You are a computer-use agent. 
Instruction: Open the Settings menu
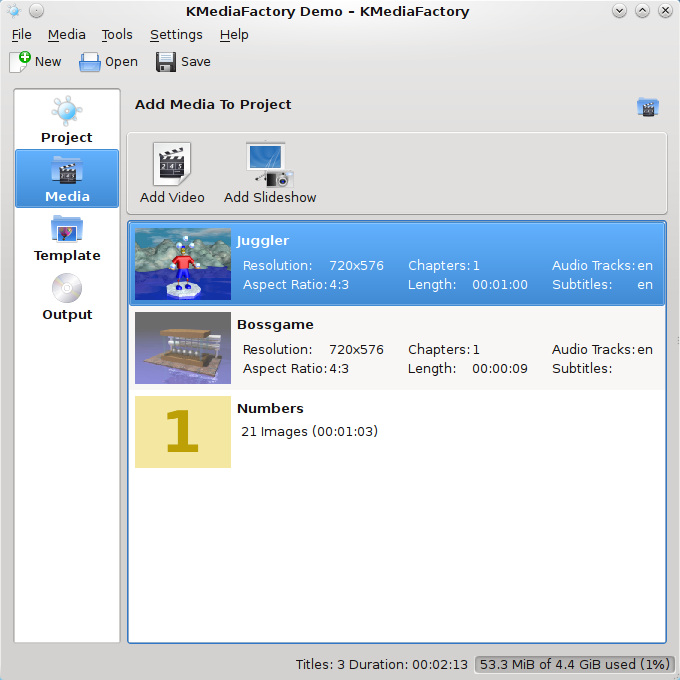coord(176,35)
